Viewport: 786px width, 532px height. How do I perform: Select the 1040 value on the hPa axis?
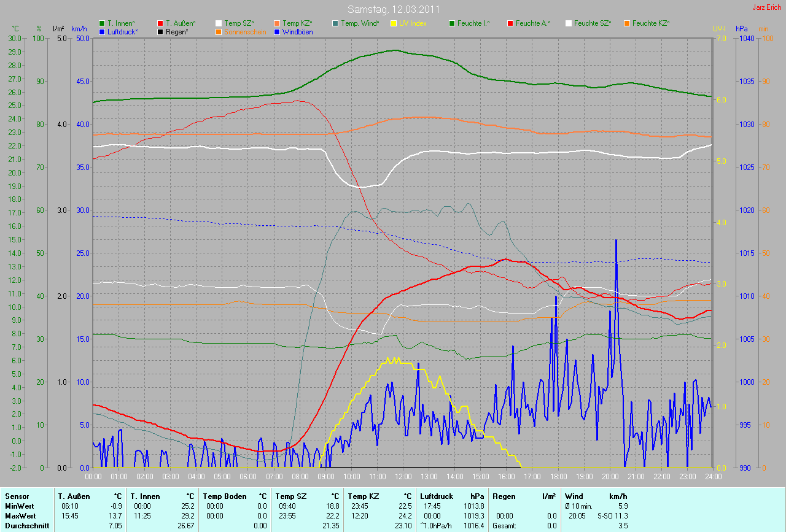click(746, 38)
